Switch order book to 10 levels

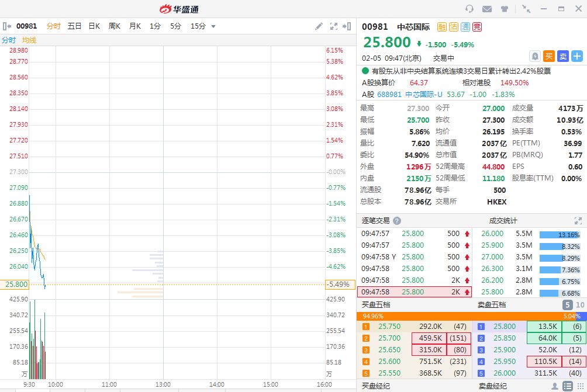click(x=579, y=305)
